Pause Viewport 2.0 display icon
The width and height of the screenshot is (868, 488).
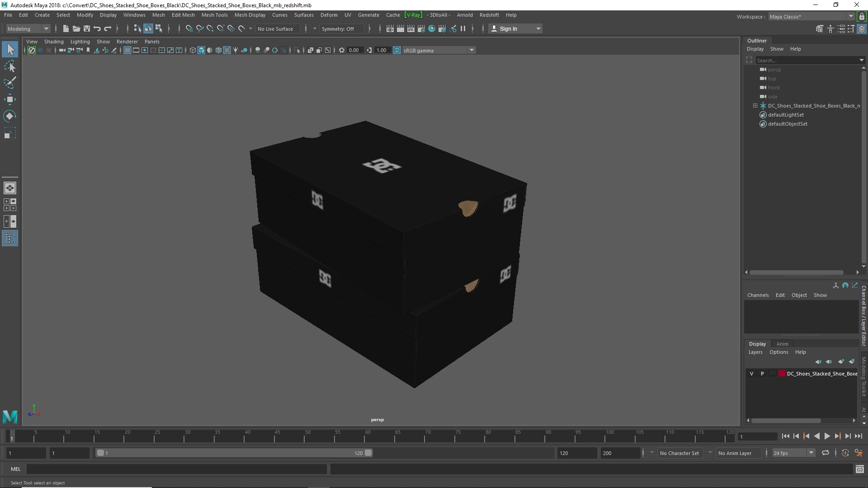pyautogui.click(x=463, y=28)
